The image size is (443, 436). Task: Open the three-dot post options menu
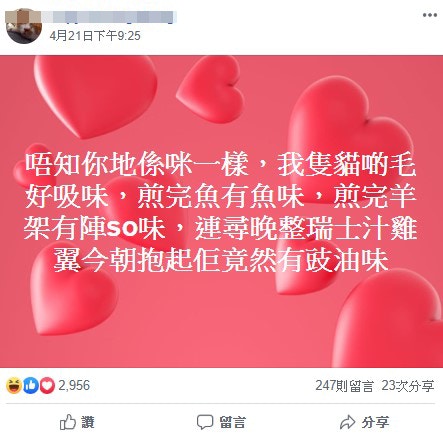[x=430, y=15]
